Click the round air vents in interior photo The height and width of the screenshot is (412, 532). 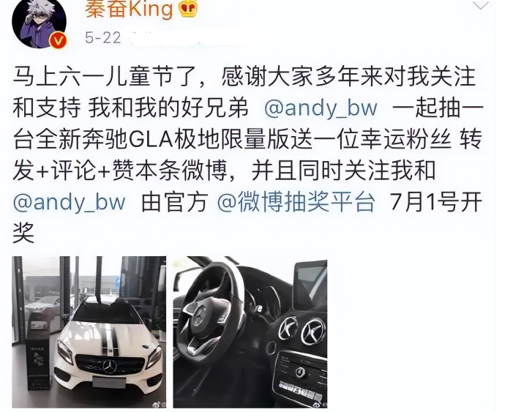pyautogui.click(x=302, y=330)
